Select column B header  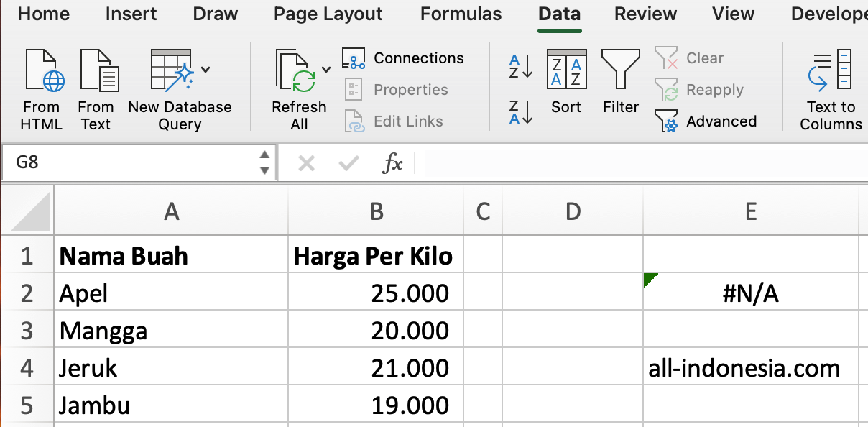click(376, 211)
